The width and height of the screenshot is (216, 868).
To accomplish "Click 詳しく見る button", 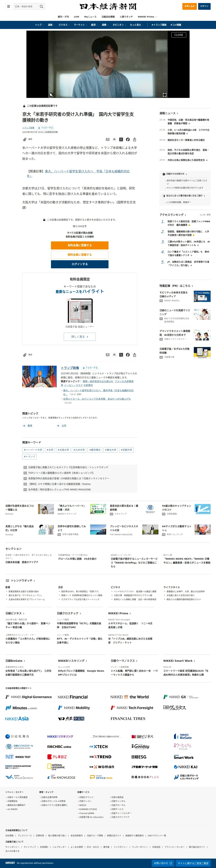I will 80,337.
